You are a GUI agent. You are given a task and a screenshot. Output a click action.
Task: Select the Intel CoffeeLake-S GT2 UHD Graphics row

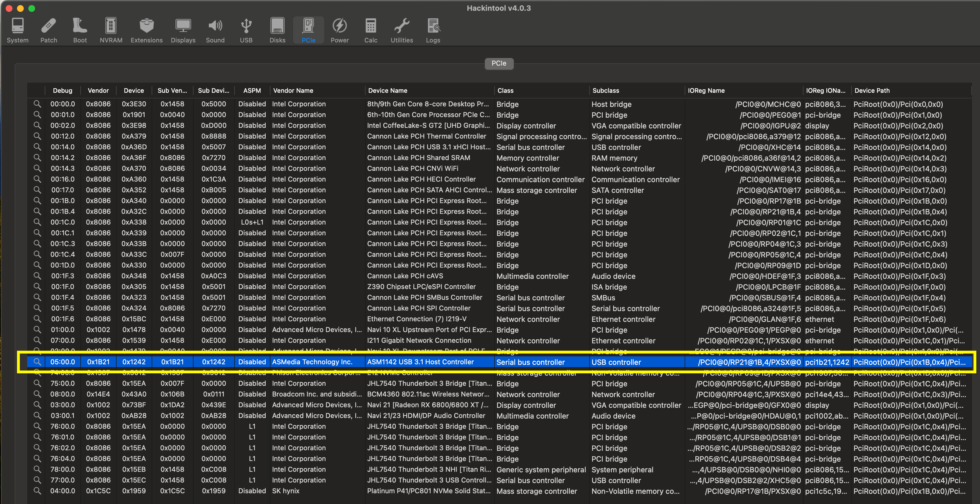point(499,125)
